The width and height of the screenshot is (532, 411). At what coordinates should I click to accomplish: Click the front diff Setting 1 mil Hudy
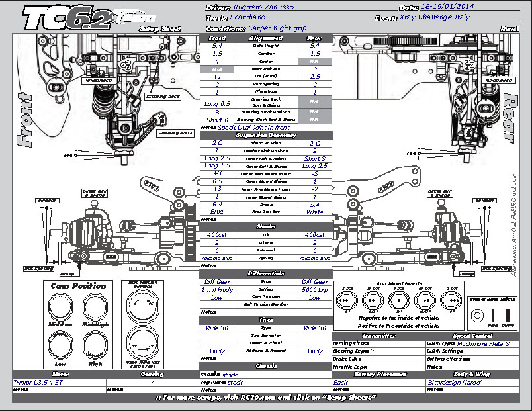[217, 290]
